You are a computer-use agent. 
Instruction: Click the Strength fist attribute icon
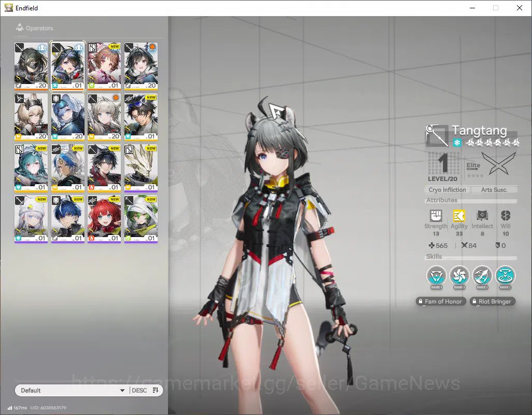click(436, 215)
